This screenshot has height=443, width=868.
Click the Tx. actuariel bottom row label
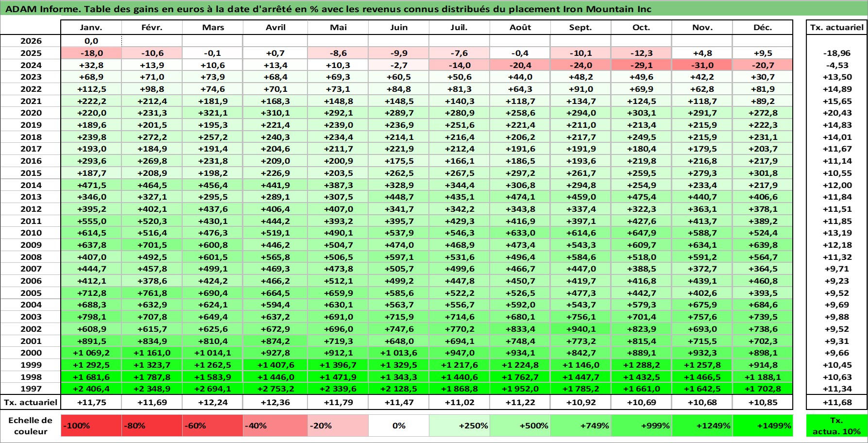coord(31,402)
